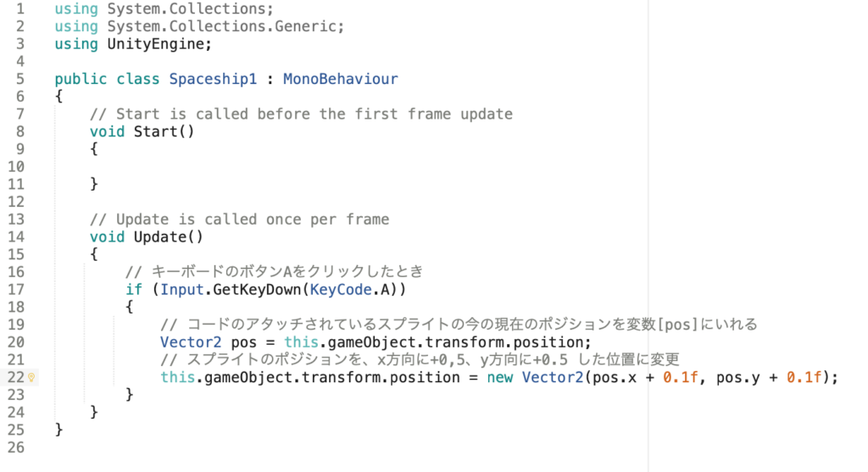Screen dimensions: 868x472
Task: Click the MonoBehaviour base class name
Action: click(x=340, y=79)
